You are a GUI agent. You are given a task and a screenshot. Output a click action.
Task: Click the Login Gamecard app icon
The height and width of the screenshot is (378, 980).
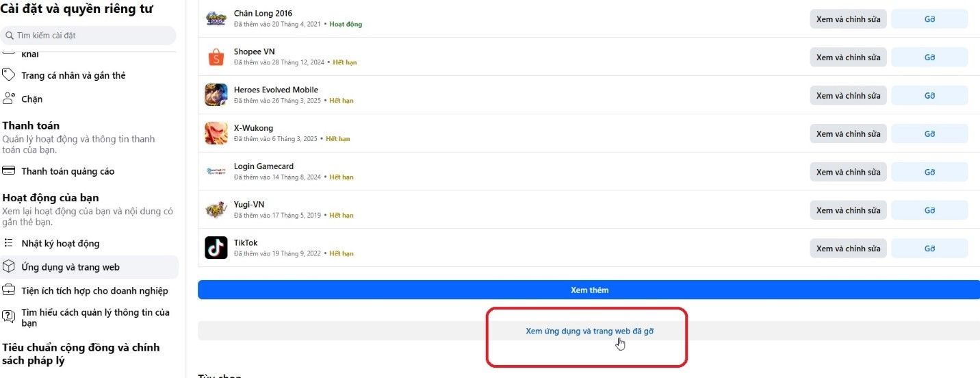click(216, 171)
